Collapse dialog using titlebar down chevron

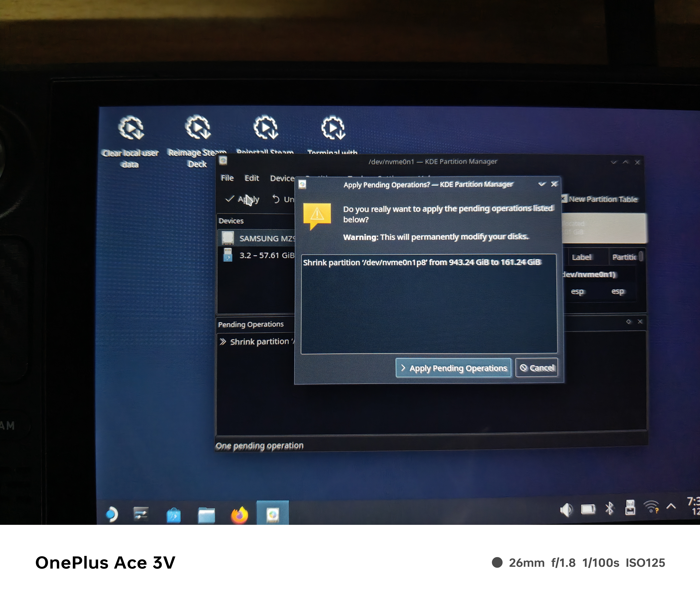click(x=542, y=184)
